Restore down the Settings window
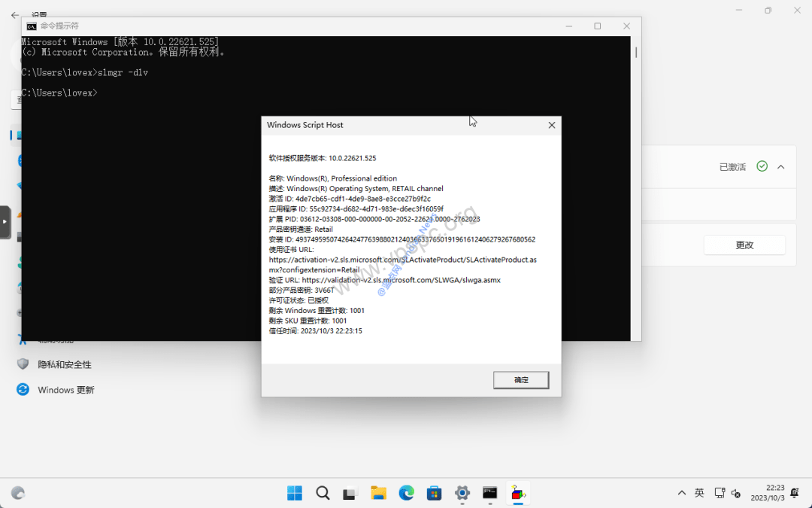The image size is (812, 508). pyautogui.click(x=768, y=11)
